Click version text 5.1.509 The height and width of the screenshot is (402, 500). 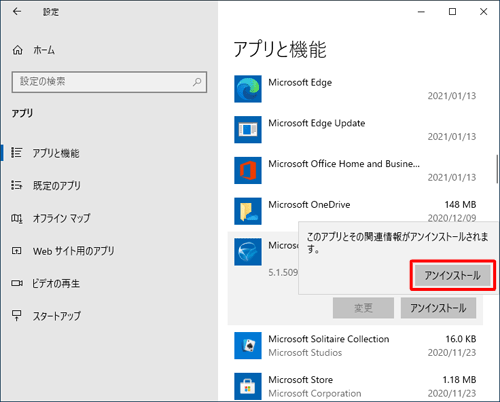[x=283, y=272]
